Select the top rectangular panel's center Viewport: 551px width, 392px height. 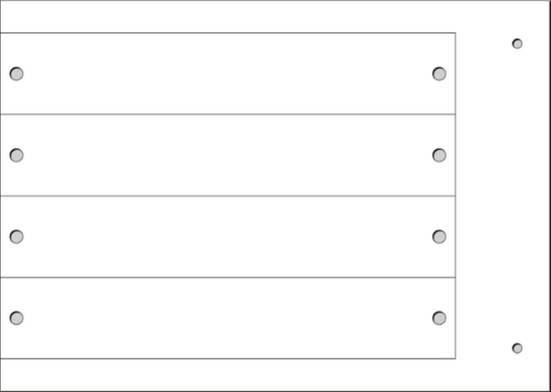point(228,74)
